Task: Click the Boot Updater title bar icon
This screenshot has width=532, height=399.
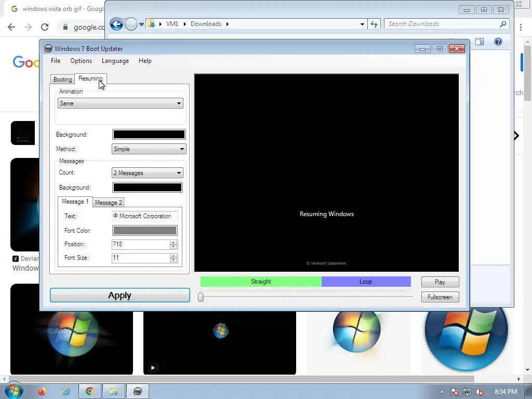Action: coord(48,48)
